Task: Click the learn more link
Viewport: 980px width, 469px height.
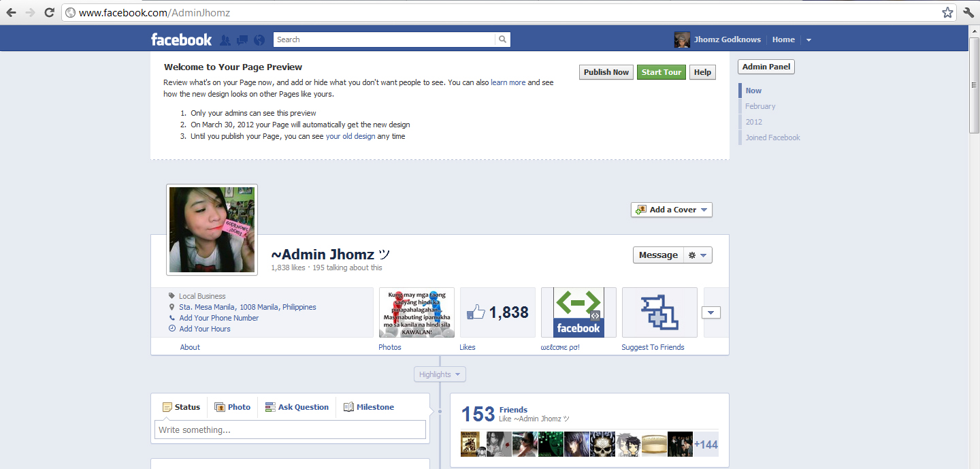Action: tap(508, 82)
